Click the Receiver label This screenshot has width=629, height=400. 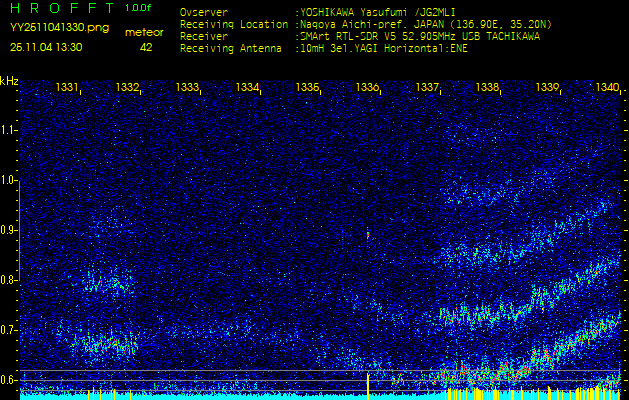click(204, 37)
